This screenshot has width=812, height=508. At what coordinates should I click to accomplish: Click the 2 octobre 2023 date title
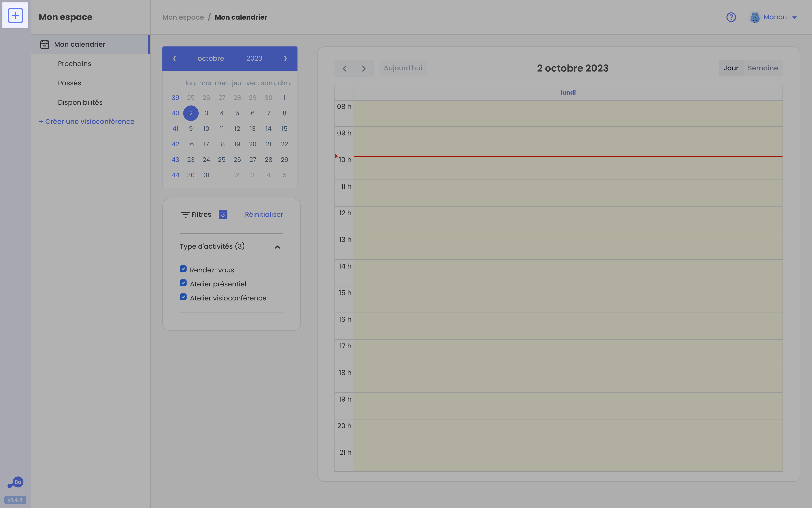point(573,68)
